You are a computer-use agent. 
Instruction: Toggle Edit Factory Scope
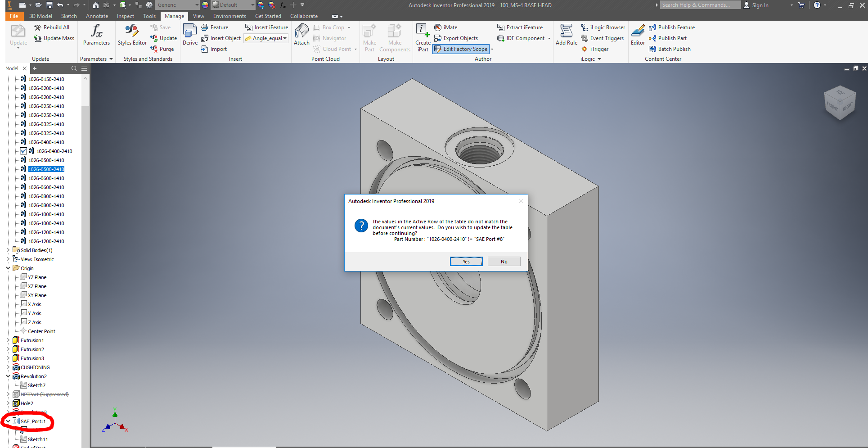pos(461,49)
